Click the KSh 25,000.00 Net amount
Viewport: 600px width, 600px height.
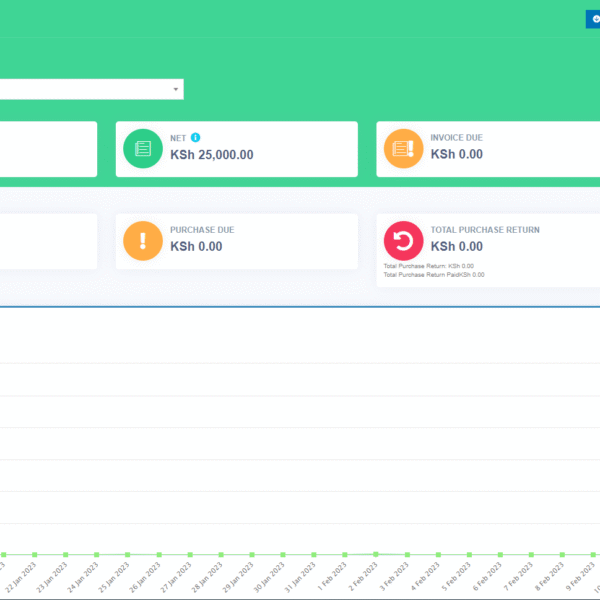click(x=212, y=155)
